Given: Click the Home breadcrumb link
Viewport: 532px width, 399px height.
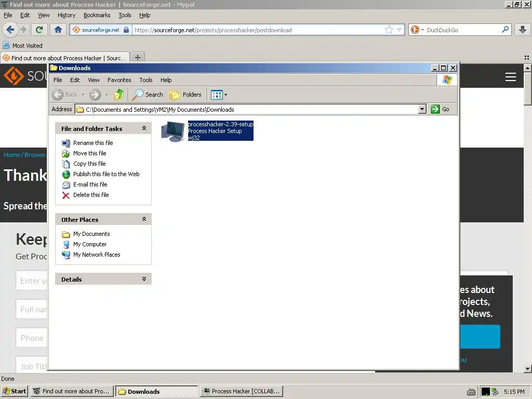Looking at the screenshot, I should click(x=12, y=155).
